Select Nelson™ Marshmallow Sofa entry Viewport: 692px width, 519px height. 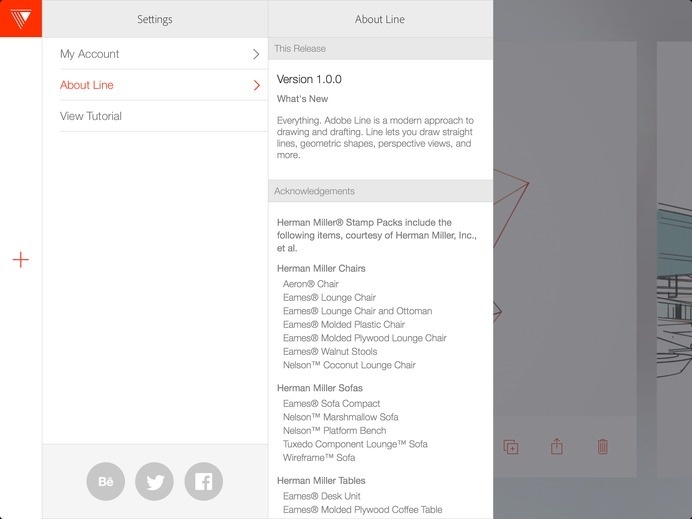pyautogui.click(x=341, y=417)
